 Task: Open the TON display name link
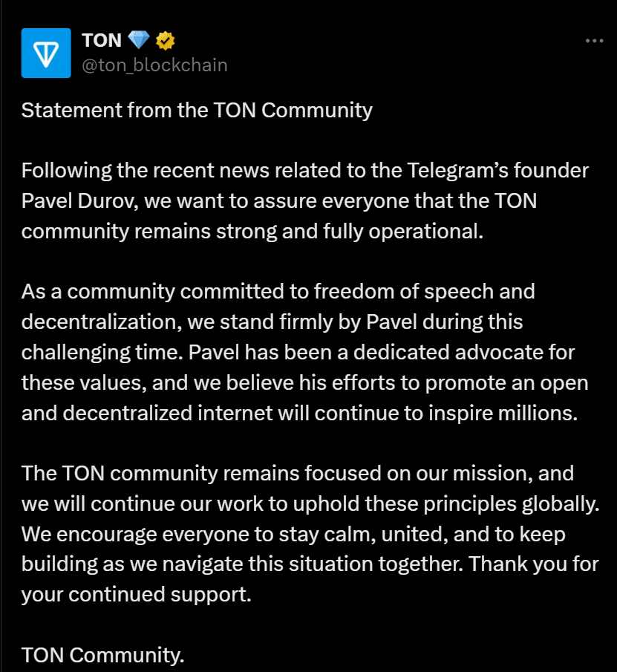tap(102, 40)
